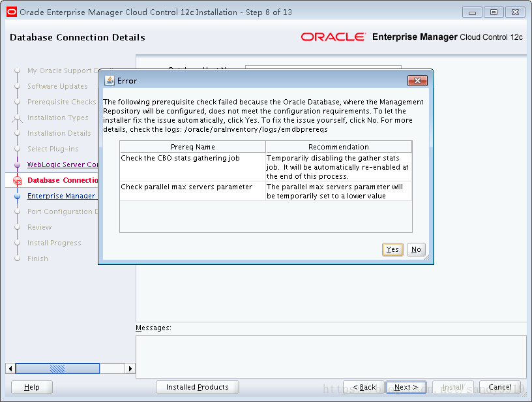This screenshot has height=402, width=532.
Task: Click the purple WebLogic Server step bullet
Action: coord(18,164)
